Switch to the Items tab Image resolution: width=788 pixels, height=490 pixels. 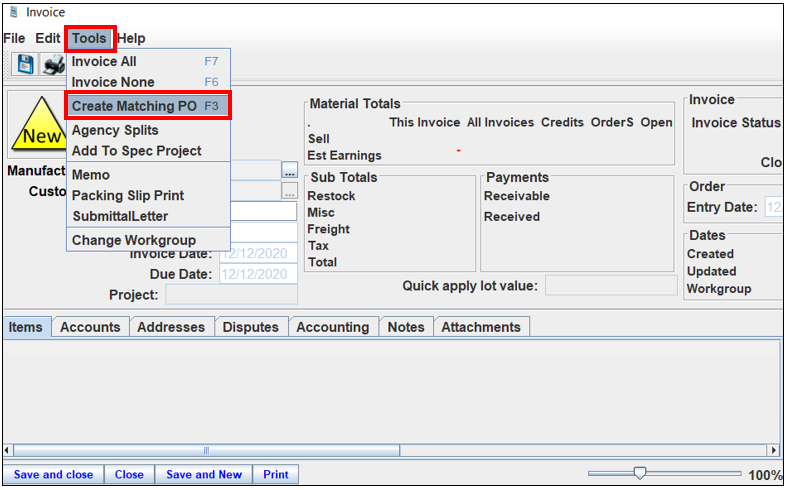(x=26, y=327)
